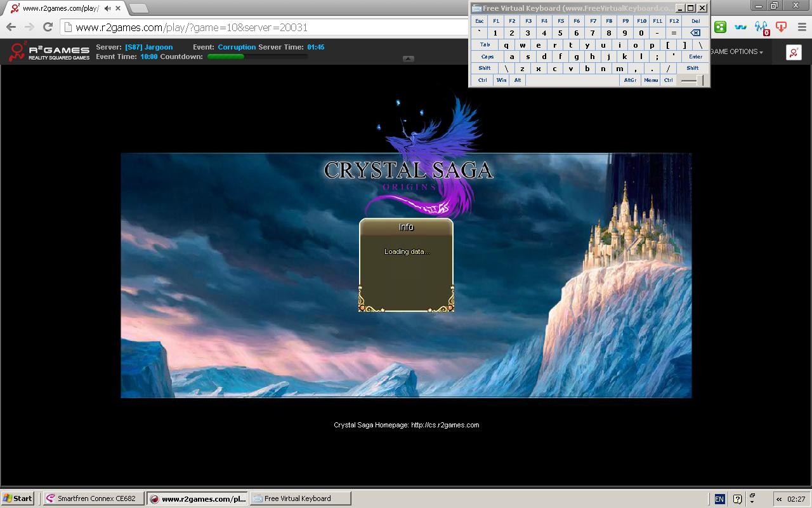Click the browser reload button
812x508 pixels.
(x=48, y=27)
